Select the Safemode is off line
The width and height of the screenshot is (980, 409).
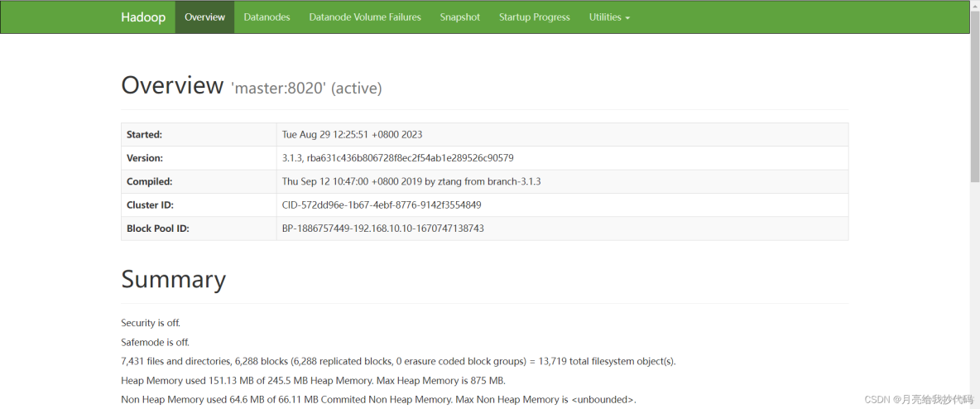tap(155, 342)
